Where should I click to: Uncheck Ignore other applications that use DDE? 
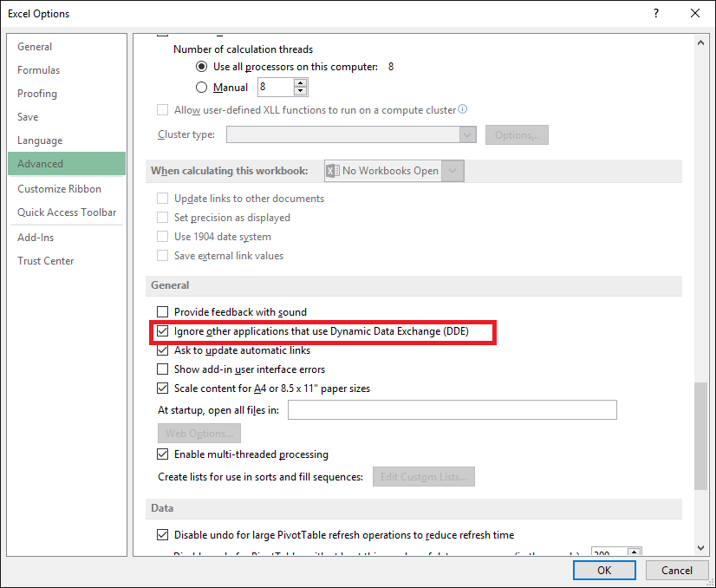(x=162, y=331)
